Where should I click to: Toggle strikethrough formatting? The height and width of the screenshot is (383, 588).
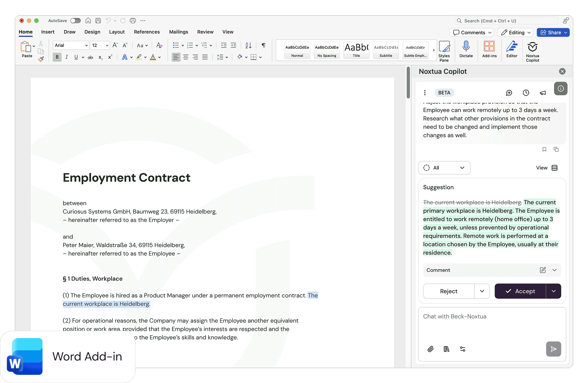[x=90, y=57]
